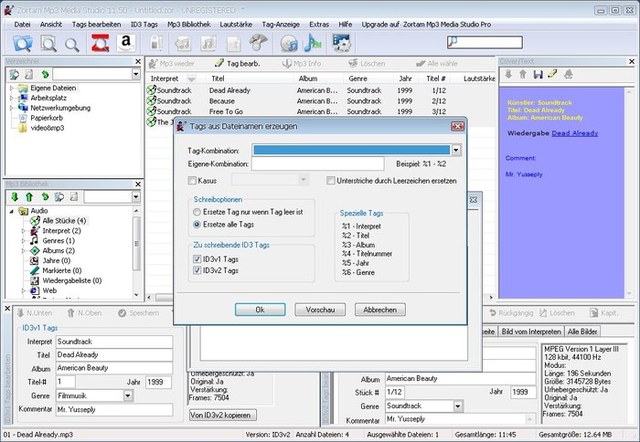Expand the Interpret (2) tree node
The width and height of the screenshot is (640, 442).
23,231
